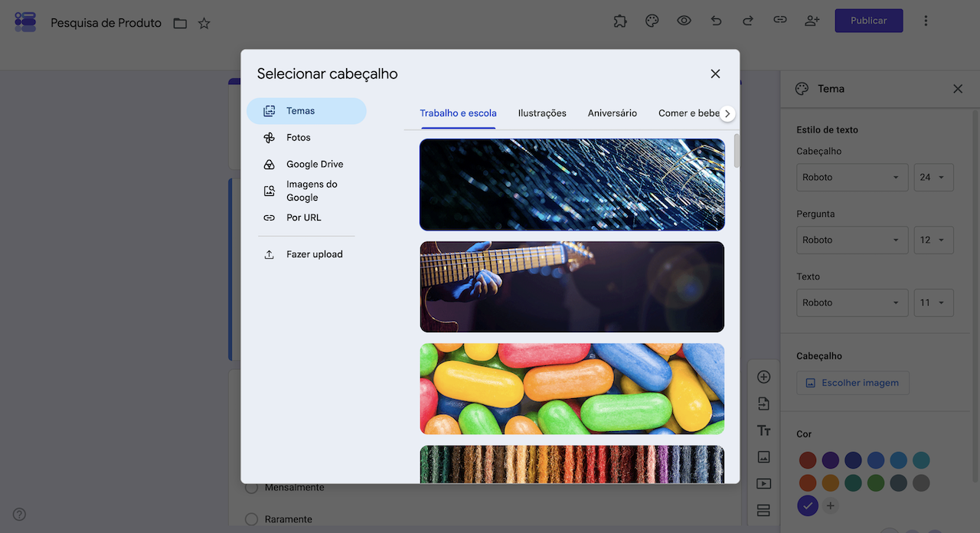The width and height of the screenshot is (980, 533).
Task: Select the gray color swatch
Action: pos(921,483)
